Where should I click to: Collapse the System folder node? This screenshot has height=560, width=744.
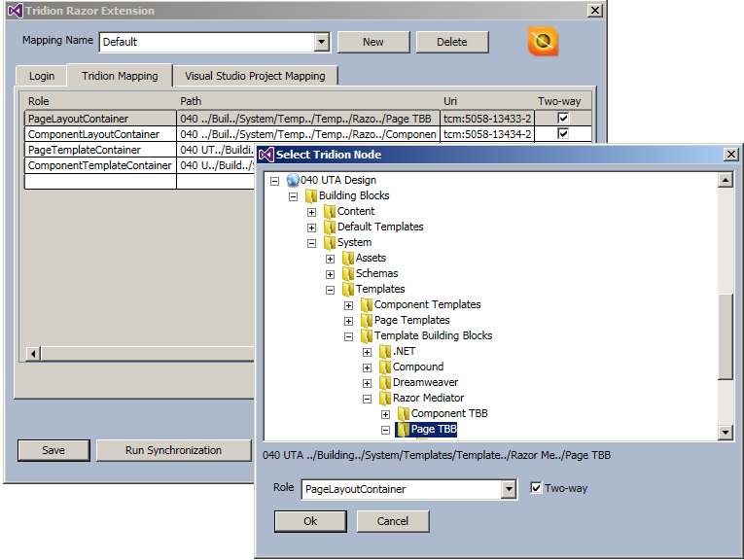(312, 243)
